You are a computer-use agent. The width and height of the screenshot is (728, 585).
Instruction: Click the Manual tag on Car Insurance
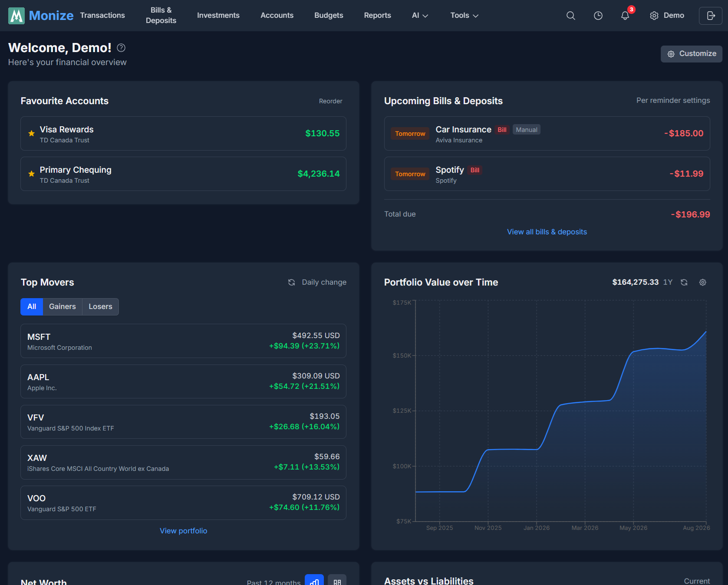click(527, 130)
